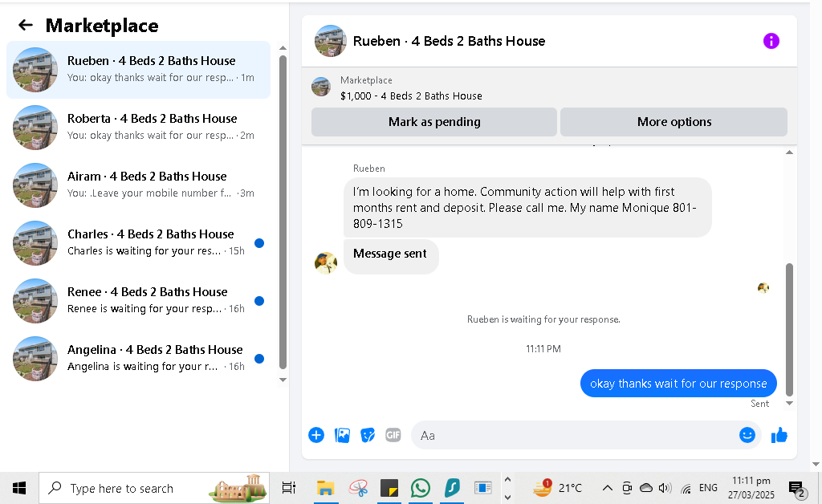This screenshot has width=822, height=504.
Task: Open notification center with 2 alerts
Action: pyautogui.click(x=797, y=490)
